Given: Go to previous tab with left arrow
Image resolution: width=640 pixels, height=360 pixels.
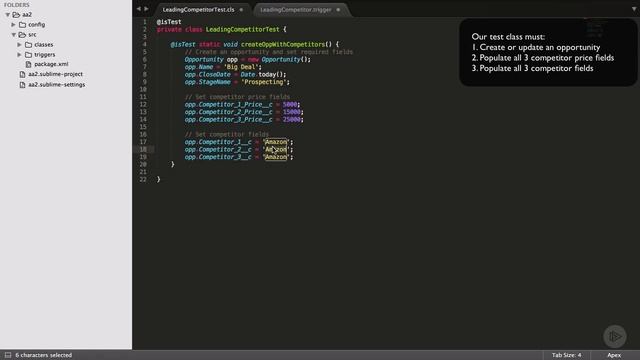Looking at the screenshot, I should pos(139,9).
